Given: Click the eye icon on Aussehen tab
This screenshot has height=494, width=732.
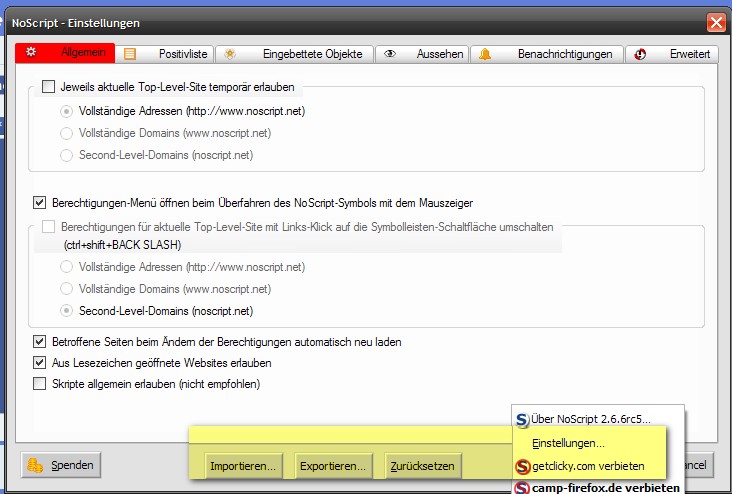Looking at the screenshot, I should point(390,54).
